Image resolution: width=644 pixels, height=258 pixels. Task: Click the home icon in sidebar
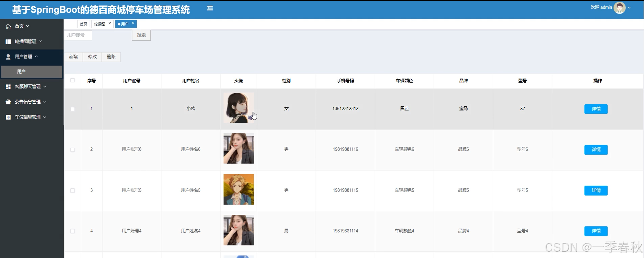[x=8, y=26]
